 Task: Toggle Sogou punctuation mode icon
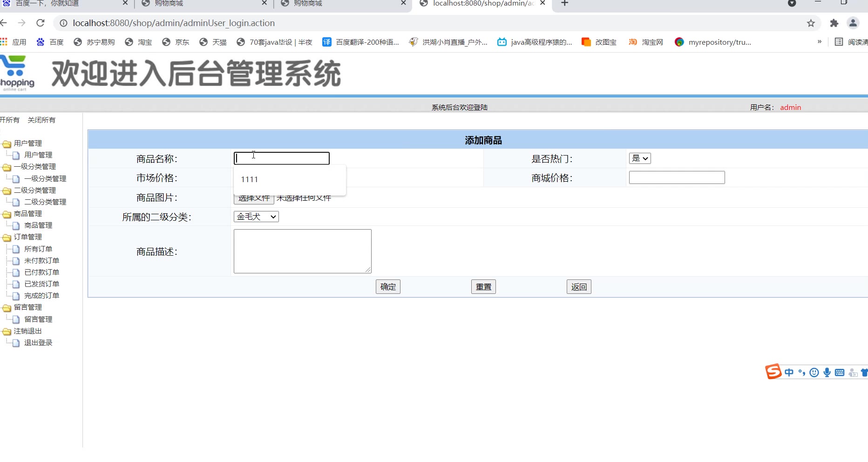pyautogui.click(x=801, y=373)
